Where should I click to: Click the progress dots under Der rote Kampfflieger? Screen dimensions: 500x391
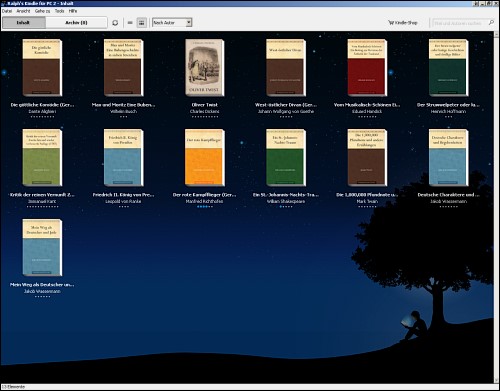[x=205, y=207]
